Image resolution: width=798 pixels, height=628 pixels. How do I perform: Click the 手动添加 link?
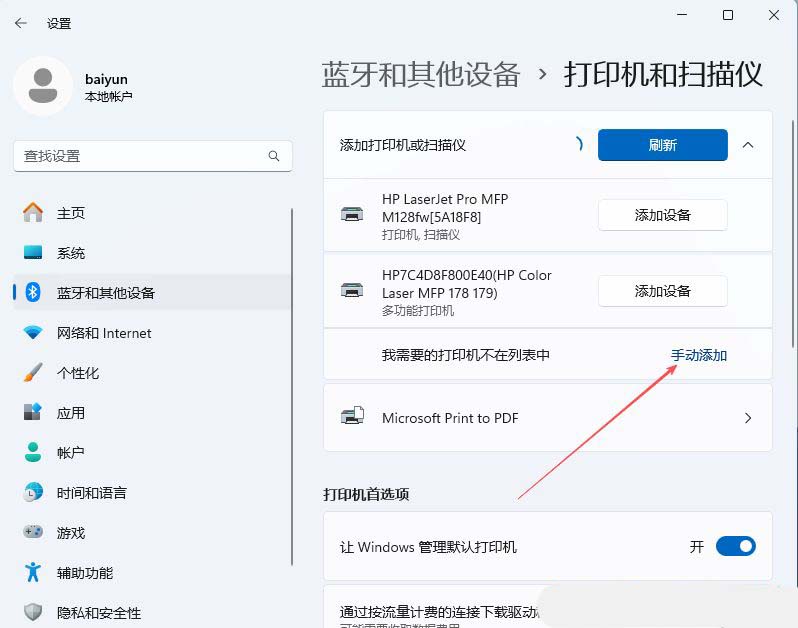[x=698, y=355]
